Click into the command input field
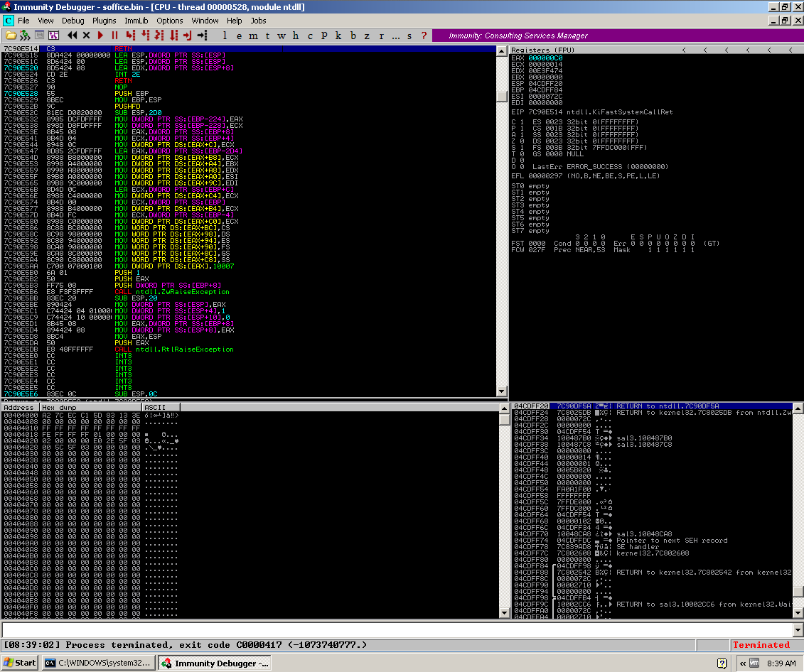804x672 pixels. coord(397,629)
